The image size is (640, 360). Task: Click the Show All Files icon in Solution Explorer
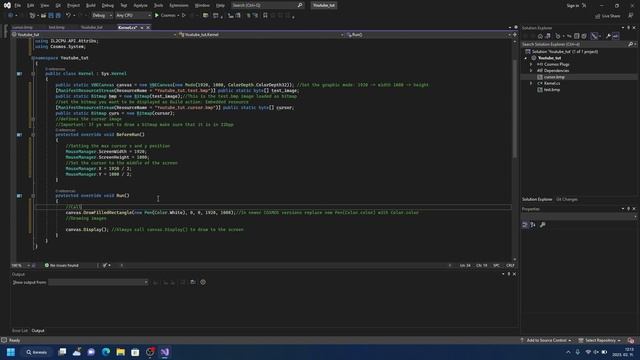584,36
